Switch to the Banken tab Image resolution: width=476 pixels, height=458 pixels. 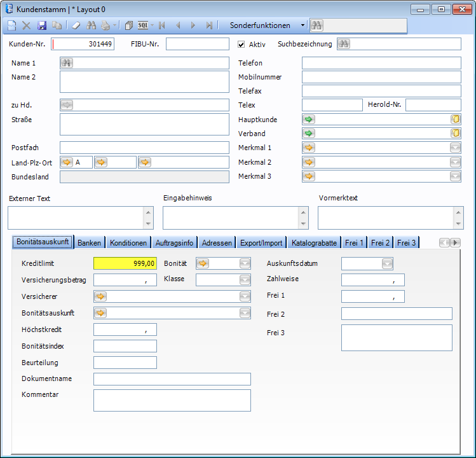90,243
